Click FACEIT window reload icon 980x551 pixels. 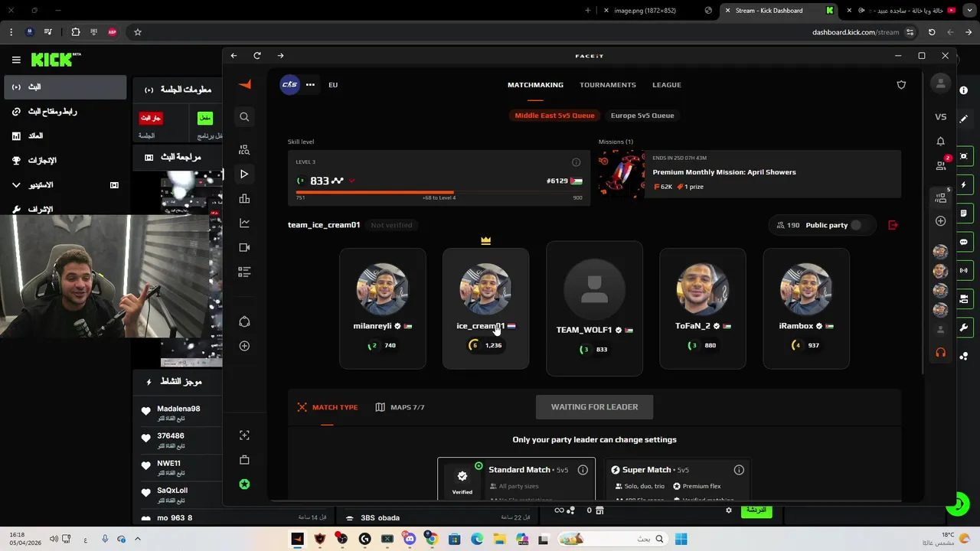click(257, 56)
